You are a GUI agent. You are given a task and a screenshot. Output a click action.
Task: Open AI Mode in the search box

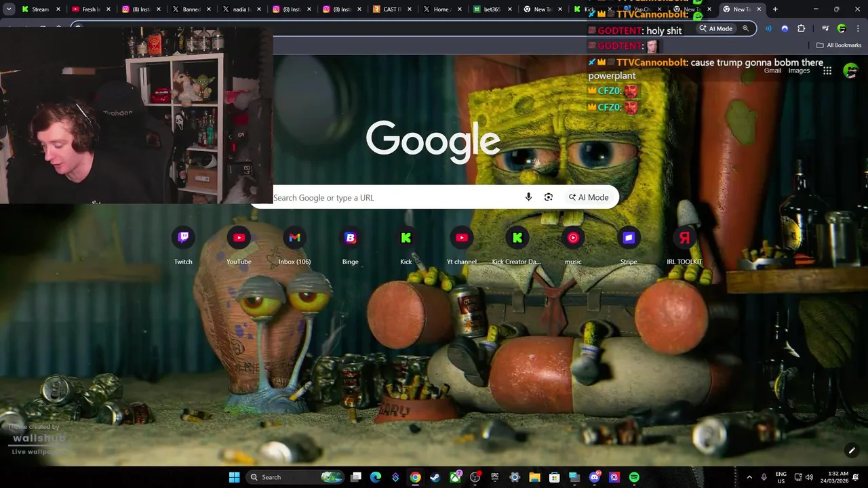click(589, 197)
